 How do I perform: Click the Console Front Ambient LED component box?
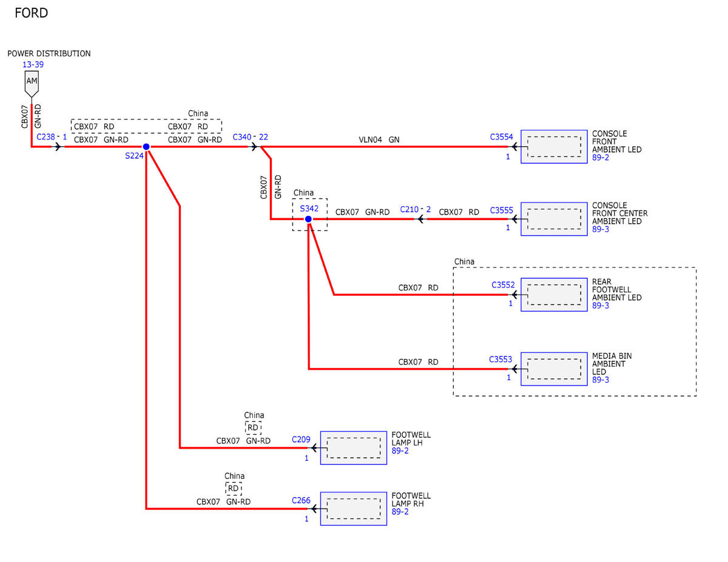tap(554, 146)
